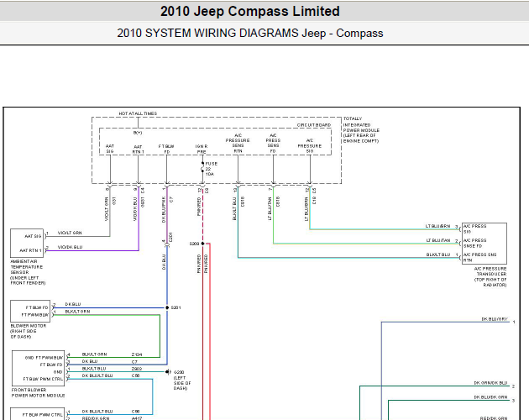Select the 'DK GRN/DK BLU' wire label
Screen dimensions: 529x420
click(490, 382)
